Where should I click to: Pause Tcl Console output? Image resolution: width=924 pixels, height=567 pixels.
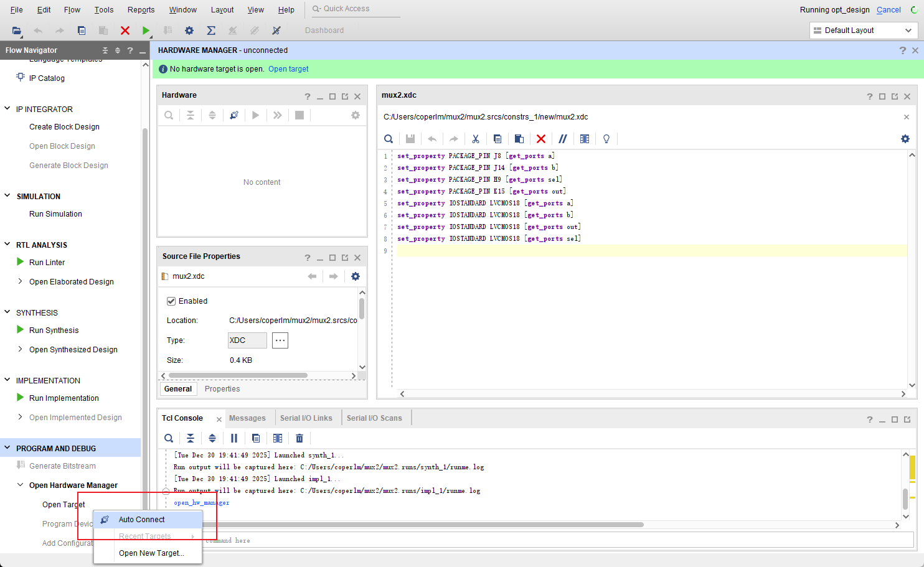pos(234,438)
